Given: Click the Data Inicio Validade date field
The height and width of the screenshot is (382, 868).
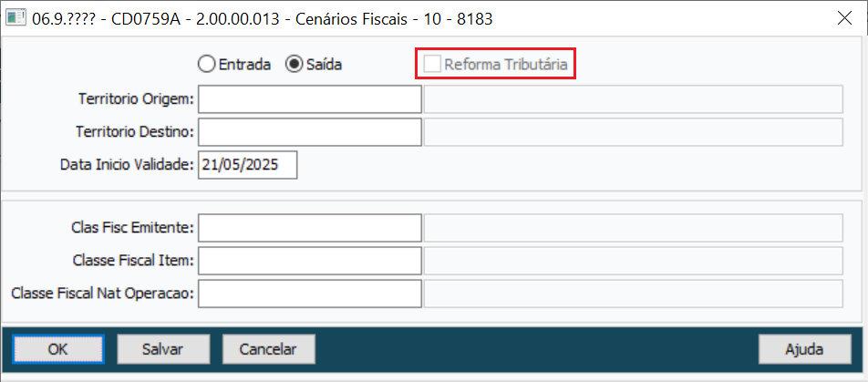Looking at the screenshot, I should 247,165.
